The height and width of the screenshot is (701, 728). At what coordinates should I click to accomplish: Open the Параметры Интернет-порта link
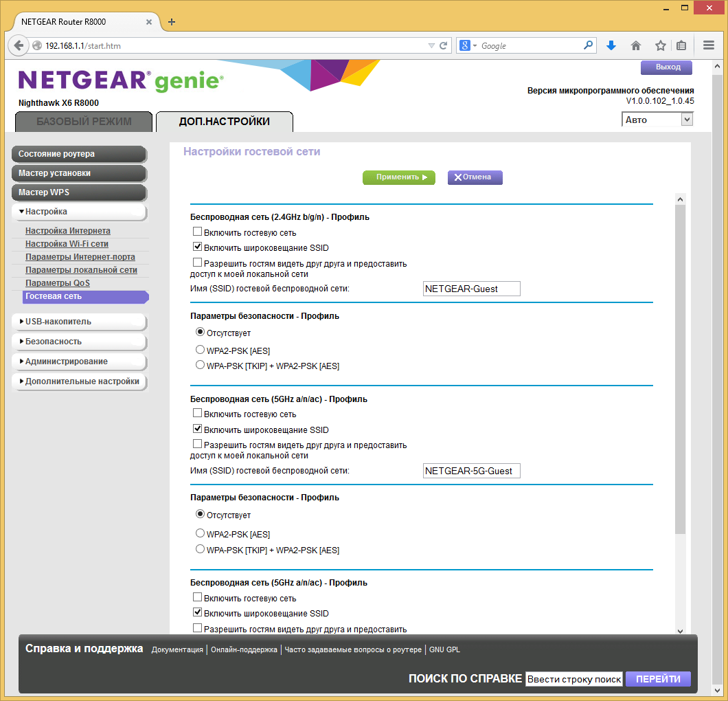80,257
